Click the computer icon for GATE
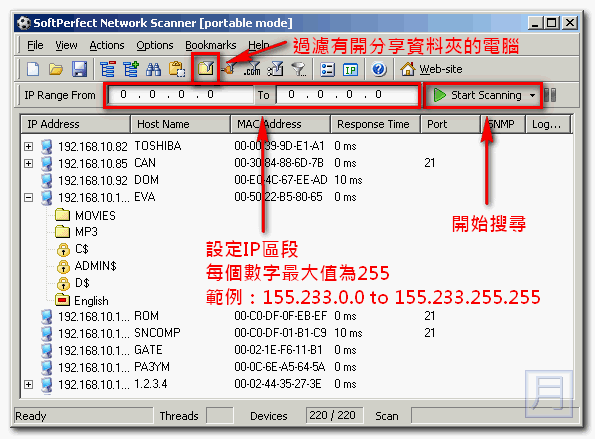The image size is (595, 439). [47, 351]
